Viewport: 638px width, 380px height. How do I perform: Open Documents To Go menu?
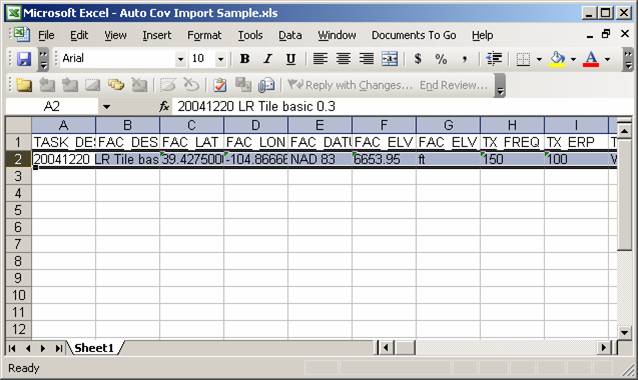(414, 35)
